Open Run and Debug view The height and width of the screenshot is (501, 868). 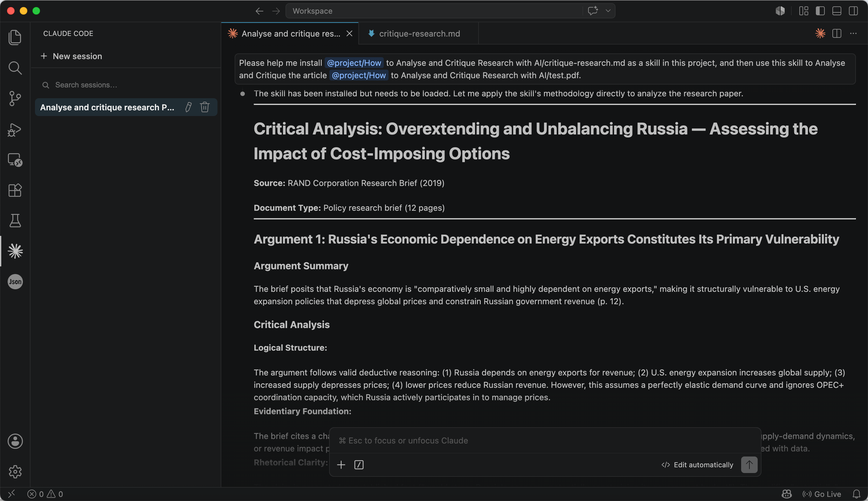[x=15, y=129]
